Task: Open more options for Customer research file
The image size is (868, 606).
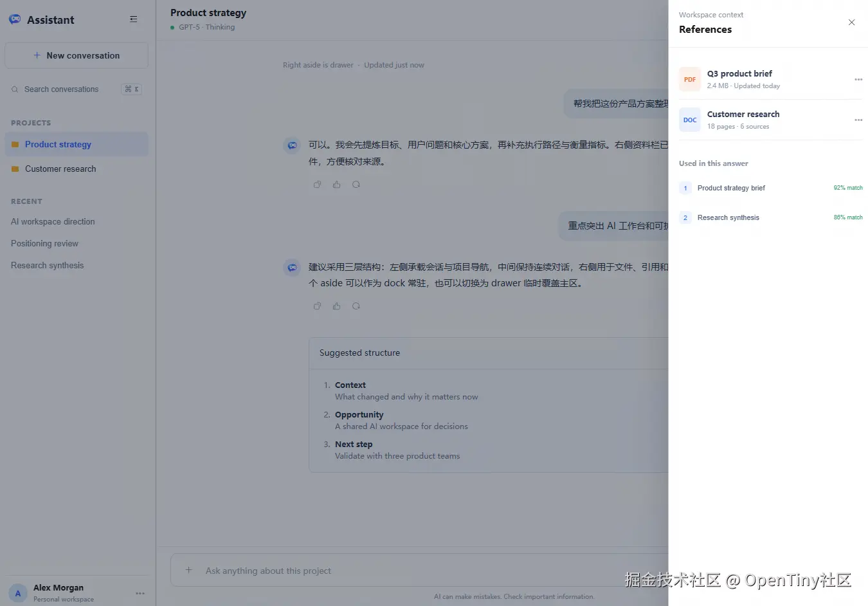Action: [x=858, y=120]
